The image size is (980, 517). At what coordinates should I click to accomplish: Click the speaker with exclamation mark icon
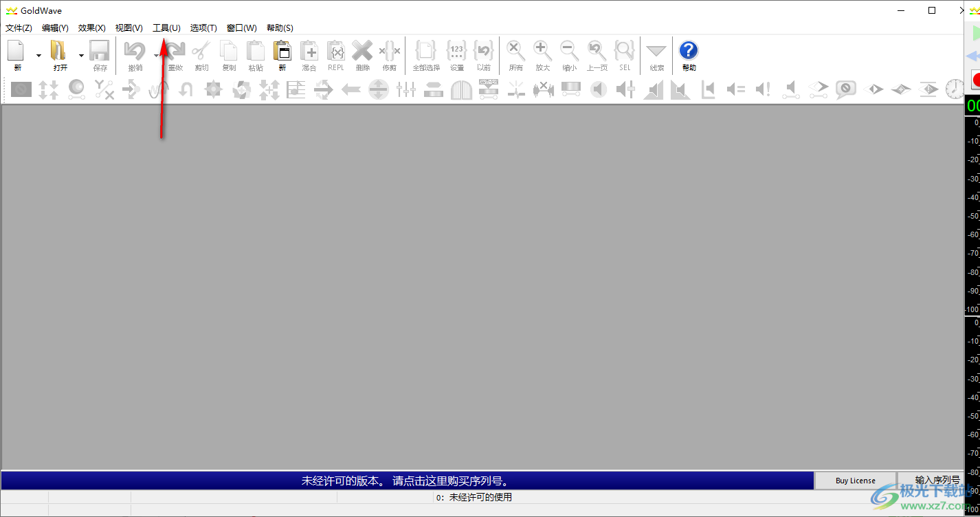point(764,89)
